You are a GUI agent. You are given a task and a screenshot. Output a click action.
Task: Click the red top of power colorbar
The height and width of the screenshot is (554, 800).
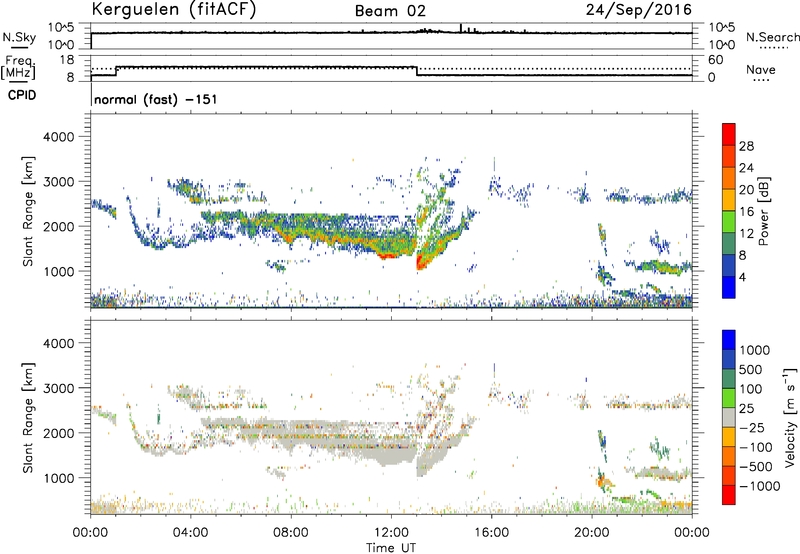point(729,134)
